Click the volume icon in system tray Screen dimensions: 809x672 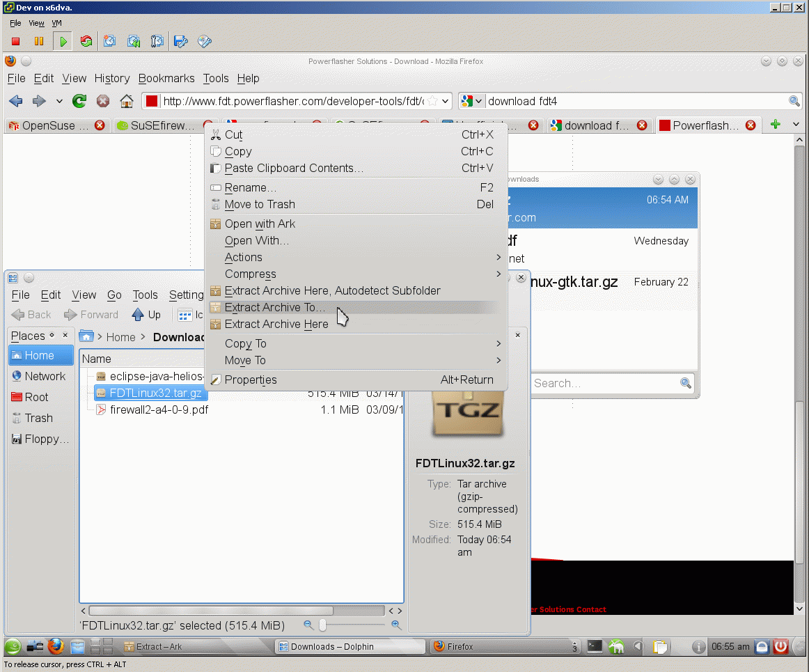638,646
